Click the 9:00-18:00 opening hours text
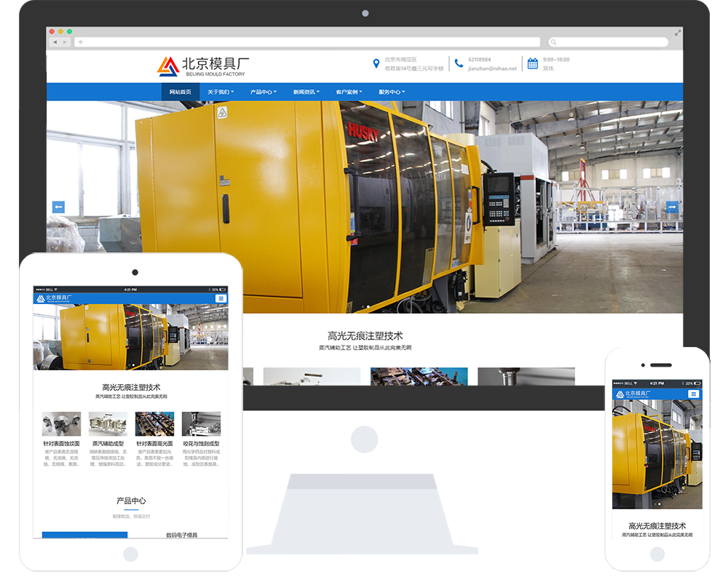This screenshot has width=728, height=582. pyautogui.click(x=555, y=60)
